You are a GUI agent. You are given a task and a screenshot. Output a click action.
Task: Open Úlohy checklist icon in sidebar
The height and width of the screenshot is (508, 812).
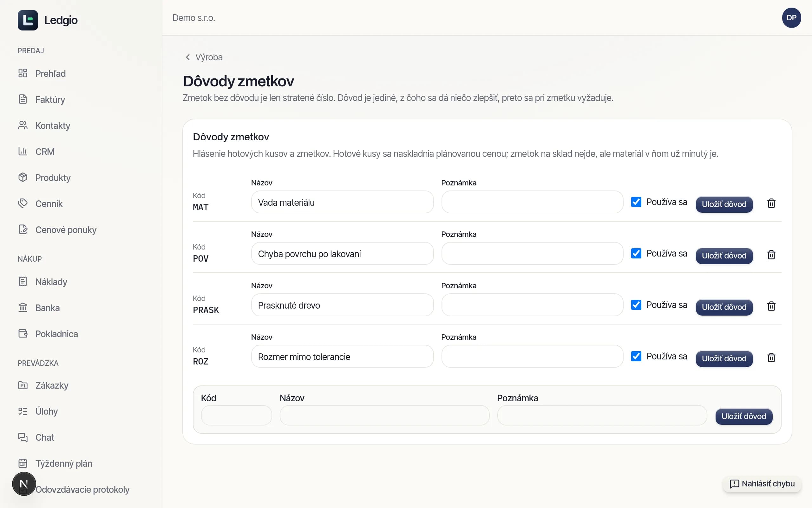[x=23, y=411]
